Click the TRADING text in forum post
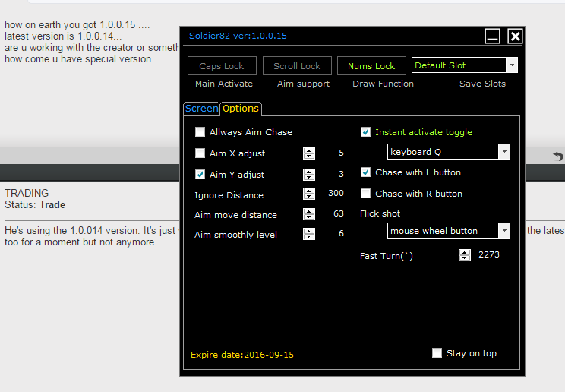 click(27, 193)
